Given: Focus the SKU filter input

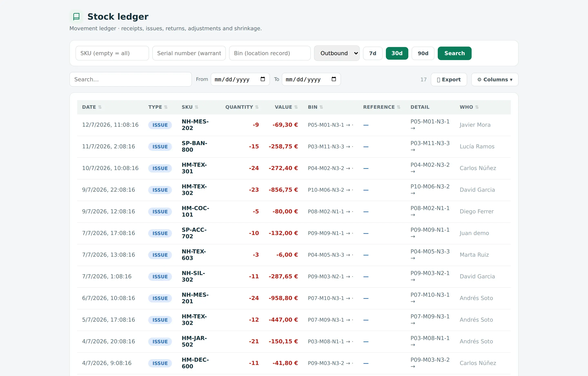Looking at the screenshot, I should (x=112, y=53).
